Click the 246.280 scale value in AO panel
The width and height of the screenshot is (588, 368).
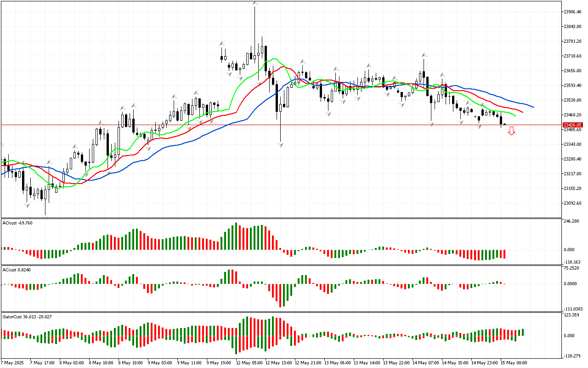(571, 221)
